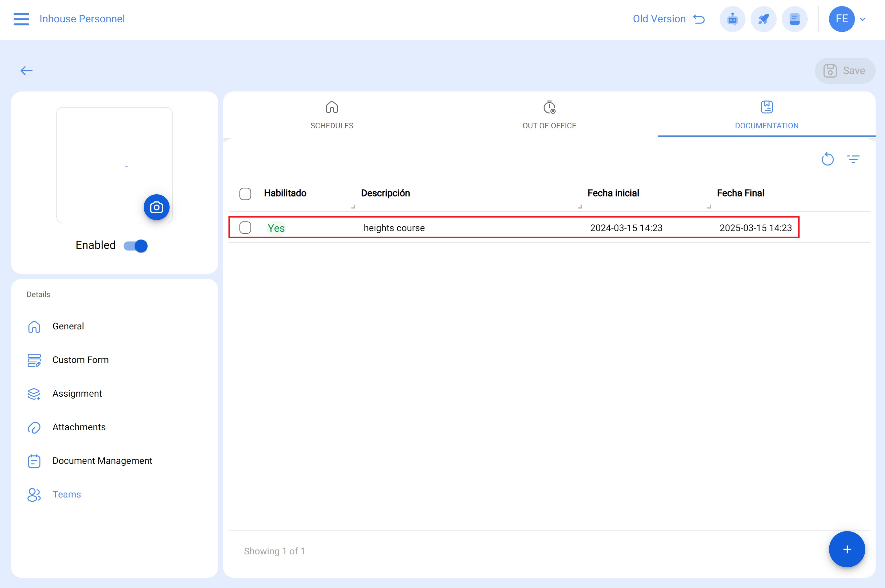The width and height of the screenshot is (885, 588).
Task: Open the documentation book icon near the avatar
Action: 795,19
